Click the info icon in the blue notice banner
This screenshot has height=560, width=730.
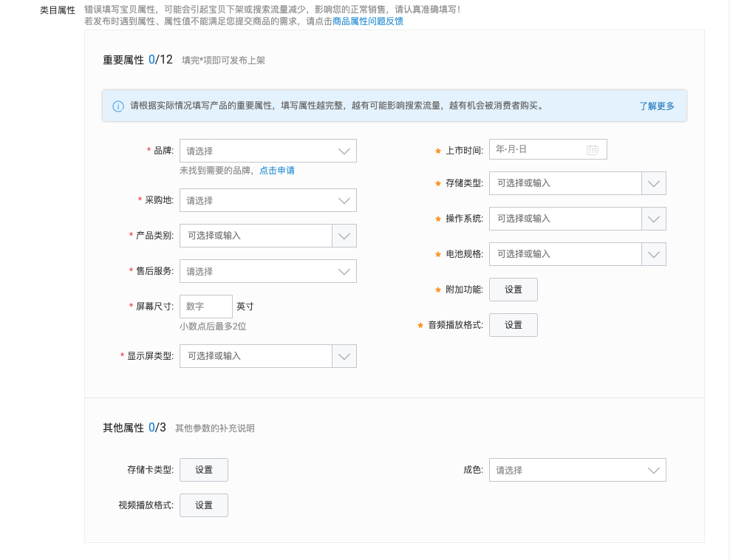pyautogui.click(x=117, y=106)
